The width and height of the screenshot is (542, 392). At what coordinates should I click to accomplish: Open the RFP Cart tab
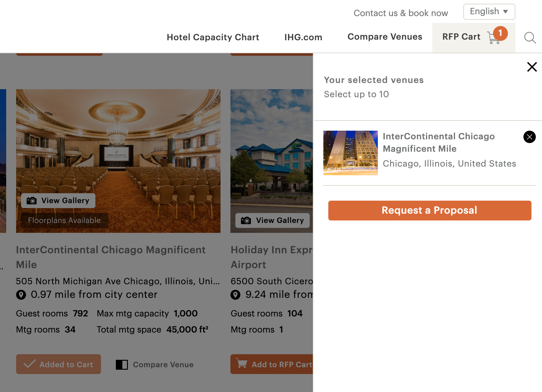(474, 37)
